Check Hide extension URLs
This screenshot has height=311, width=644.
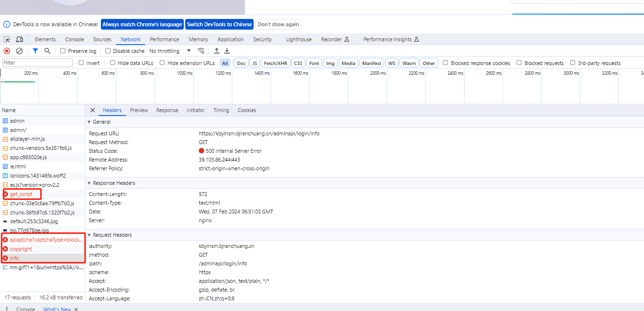click(162, 63)
